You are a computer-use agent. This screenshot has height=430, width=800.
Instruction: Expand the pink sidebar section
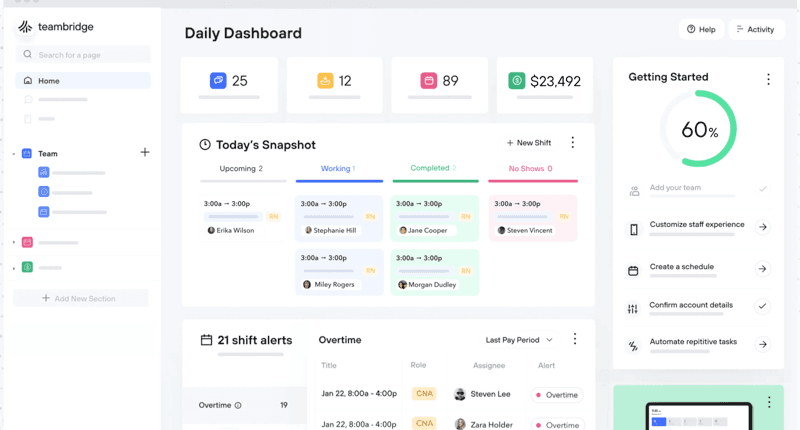tap(14, 243)
